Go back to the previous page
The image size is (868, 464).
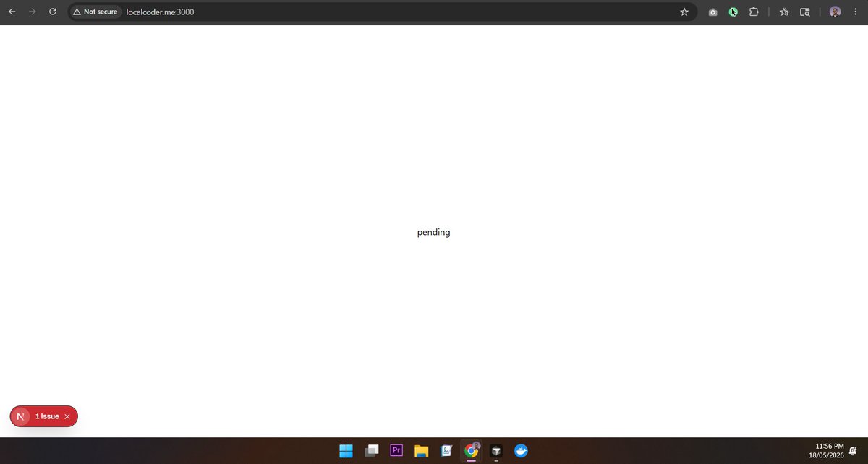(x=11, y=12)
